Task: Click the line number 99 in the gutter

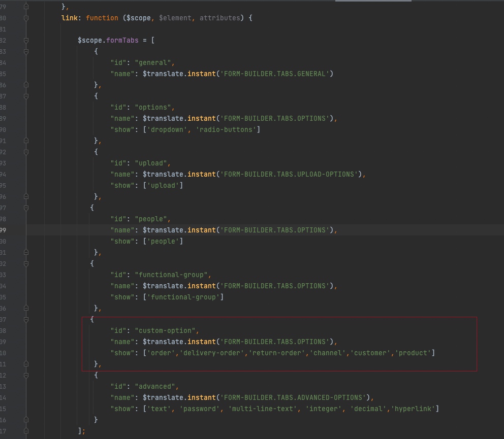Action: coord(3,230)
